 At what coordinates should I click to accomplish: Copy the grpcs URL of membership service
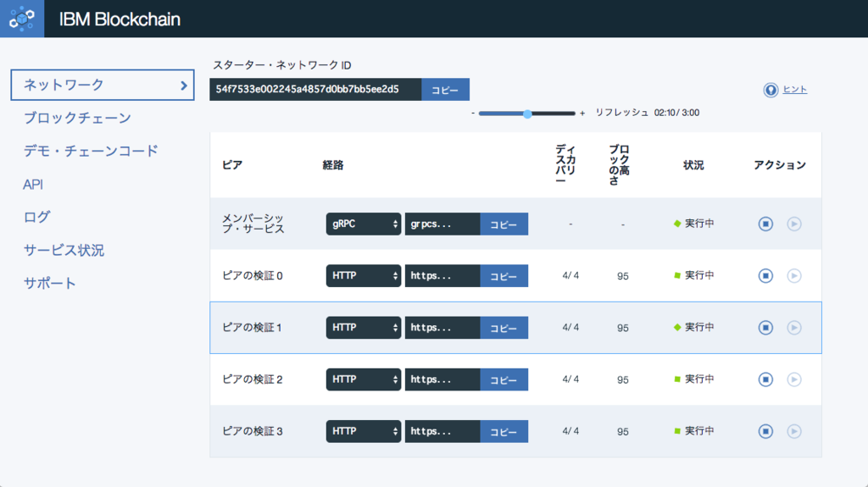click(x=504, y=224)
